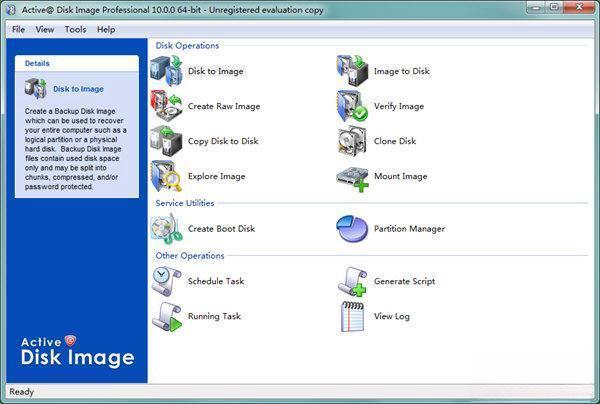Click the Verify Image checkmark icon

tap(352, 106)
